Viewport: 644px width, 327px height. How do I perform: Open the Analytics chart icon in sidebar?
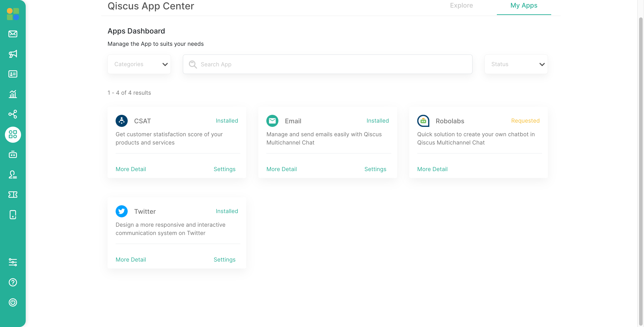[x=13, y=94]
